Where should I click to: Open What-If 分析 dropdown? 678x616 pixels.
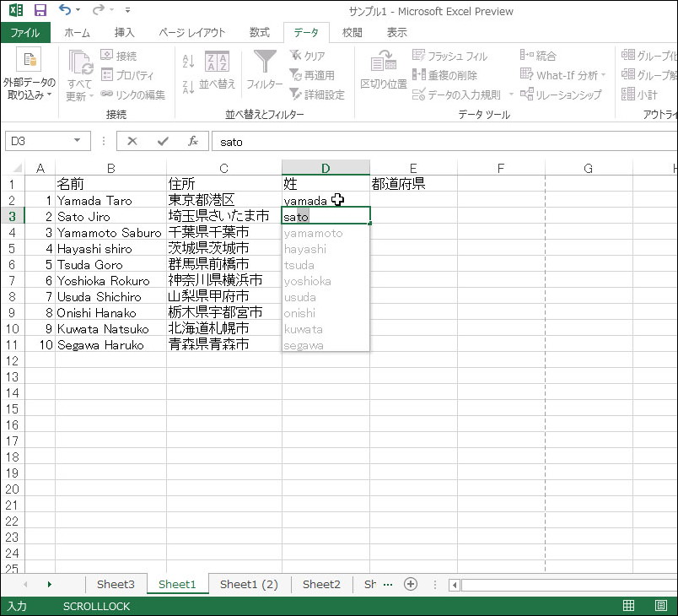click(x=563, y=75)
